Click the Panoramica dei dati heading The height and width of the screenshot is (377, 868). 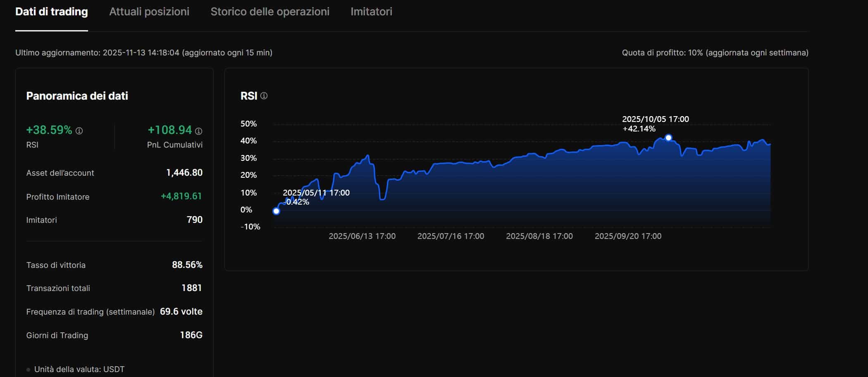pos(77,95)
